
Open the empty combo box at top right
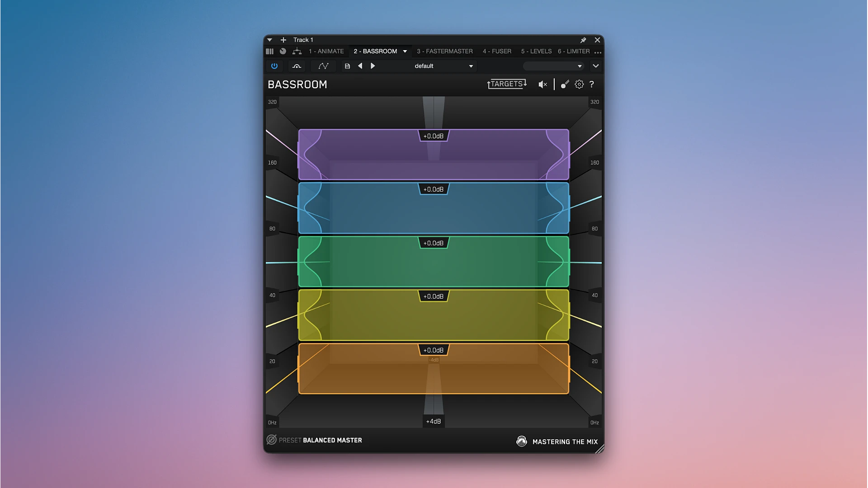[554, 66]
